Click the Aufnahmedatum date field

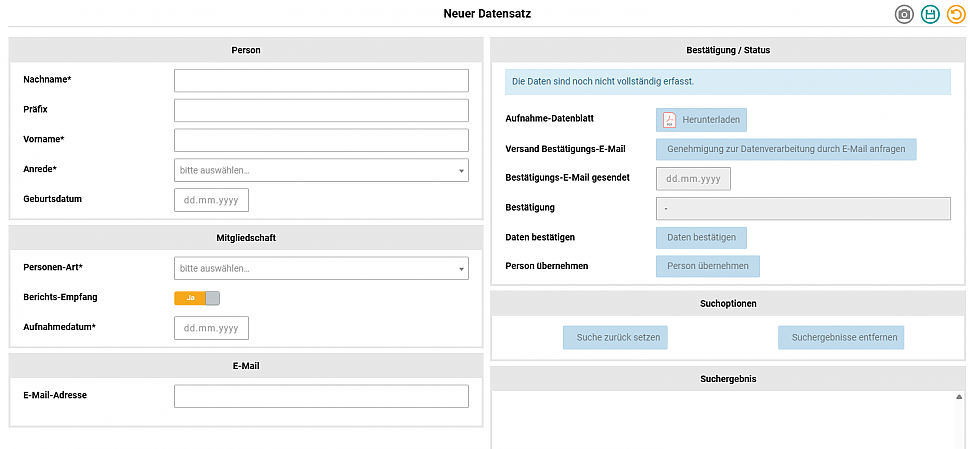[211, 328]
